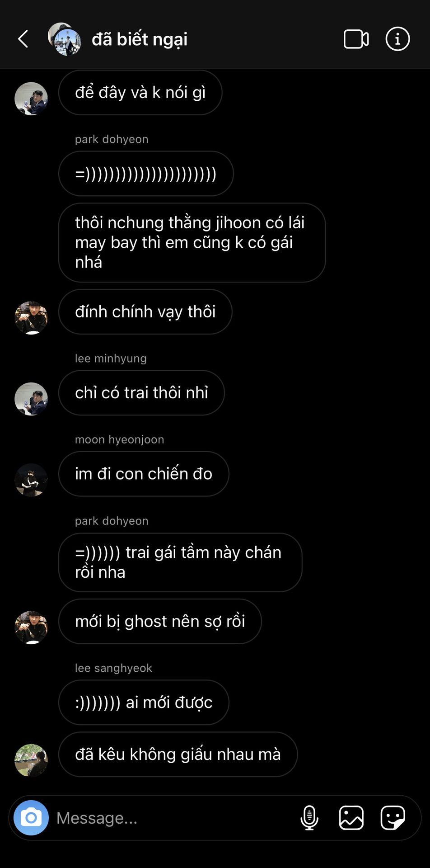
Task: Select the message "đính chính vạy thôi"
Action: pyautogui.click(x=145, y=311)
